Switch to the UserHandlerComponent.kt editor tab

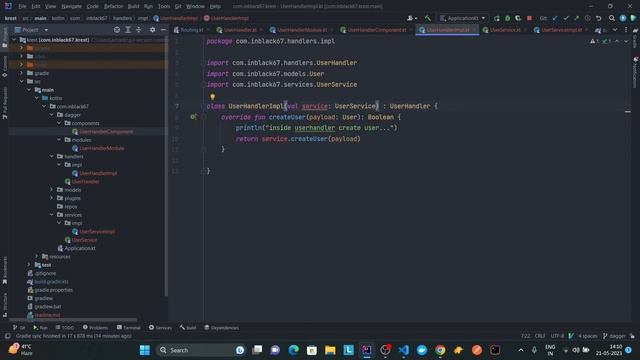click(376, 30)
